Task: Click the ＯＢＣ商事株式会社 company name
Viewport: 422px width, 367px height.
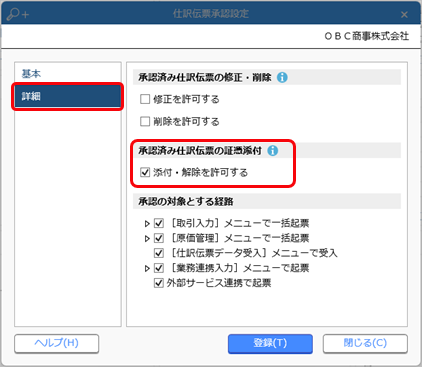Action: pos(367,36)
